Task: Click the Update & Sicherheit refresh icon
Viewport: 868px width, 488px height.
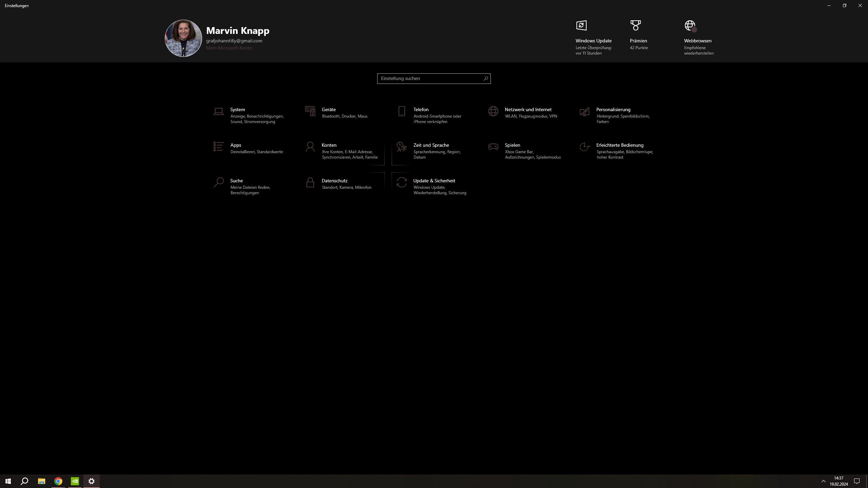Action: pyautogui.click(x=401, y=182)
